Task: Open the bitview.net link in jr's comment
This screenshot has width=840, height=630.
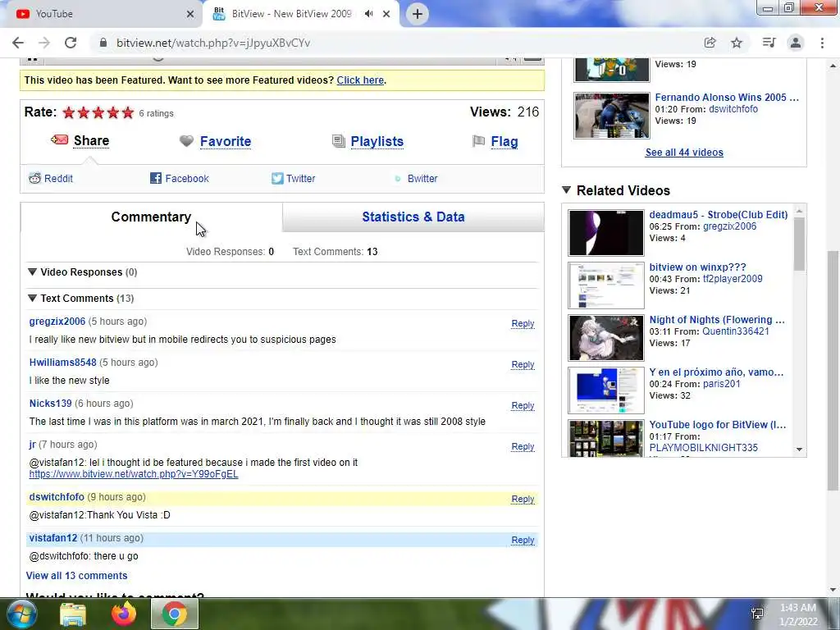Action: tap(134, 474)
